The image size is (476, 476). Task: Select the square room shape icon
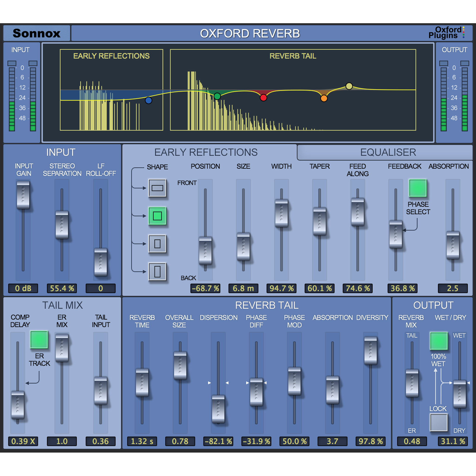pyautogui.click(x=158, y=216)
